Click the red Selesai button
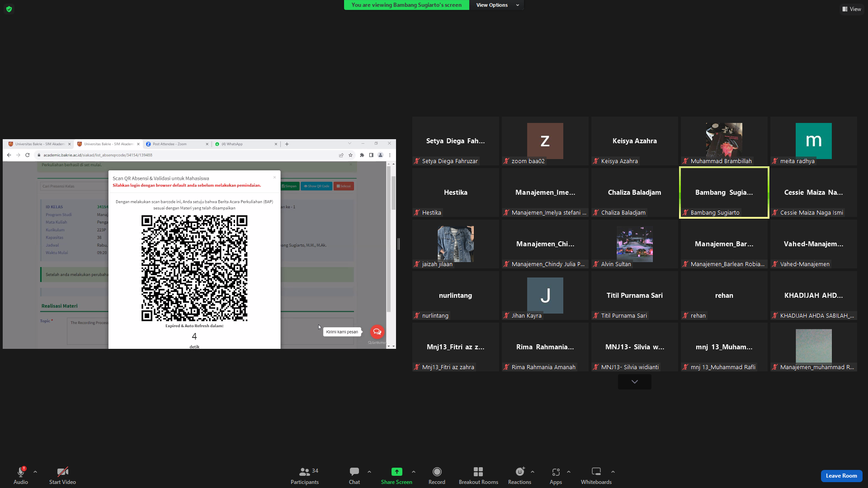The image size is (868, 488). [344, 186]
